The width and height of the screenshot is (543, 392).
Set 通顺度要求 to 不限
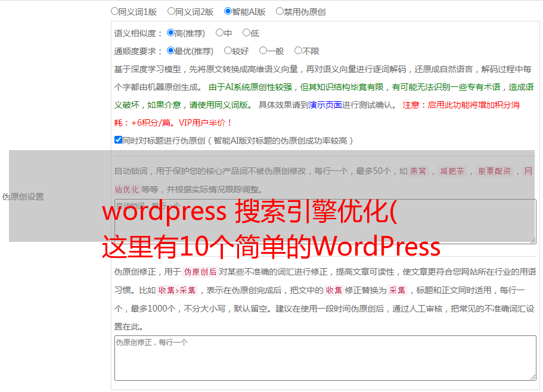coord(298,51)
